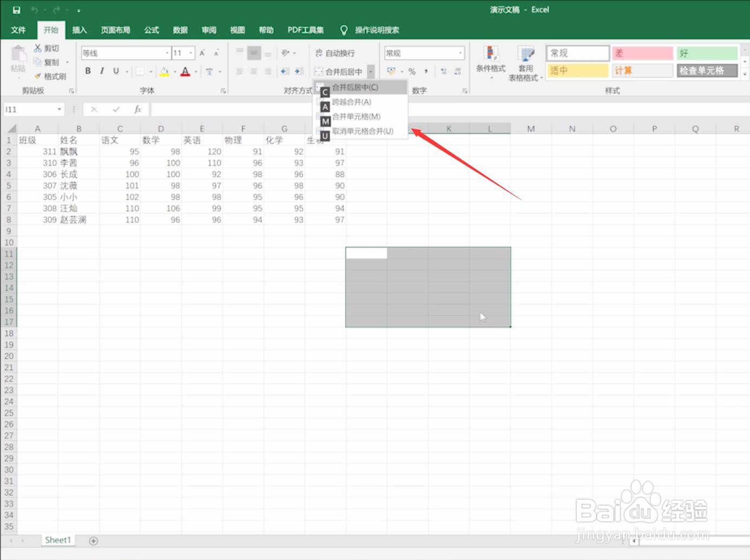
Task: Click the Sheet1 tab
Action: click(58, 540)
